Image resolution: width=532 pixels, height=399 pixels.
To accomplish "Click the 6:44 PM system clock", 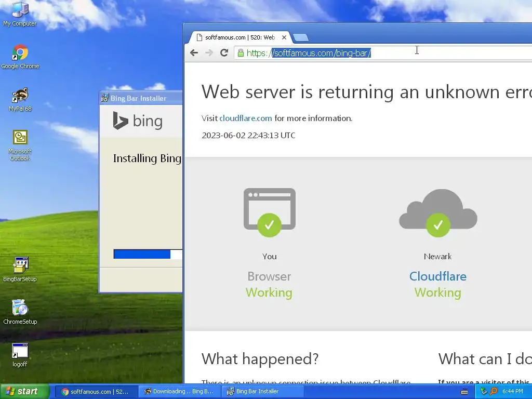I will pyautogui.click(x=513, y=391).
